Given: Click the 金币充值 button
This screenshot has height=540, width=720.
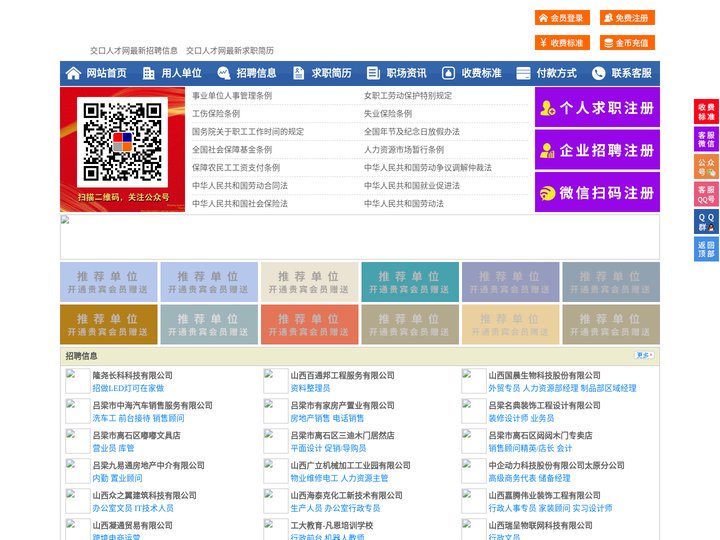Looking at the screenshot, I should [627, 43].
